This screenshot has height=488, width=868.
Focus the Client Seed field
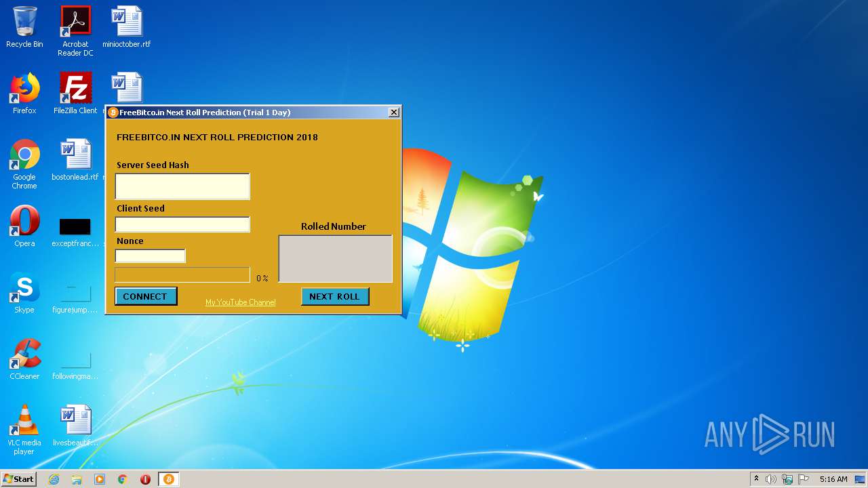tap(182, 224)
